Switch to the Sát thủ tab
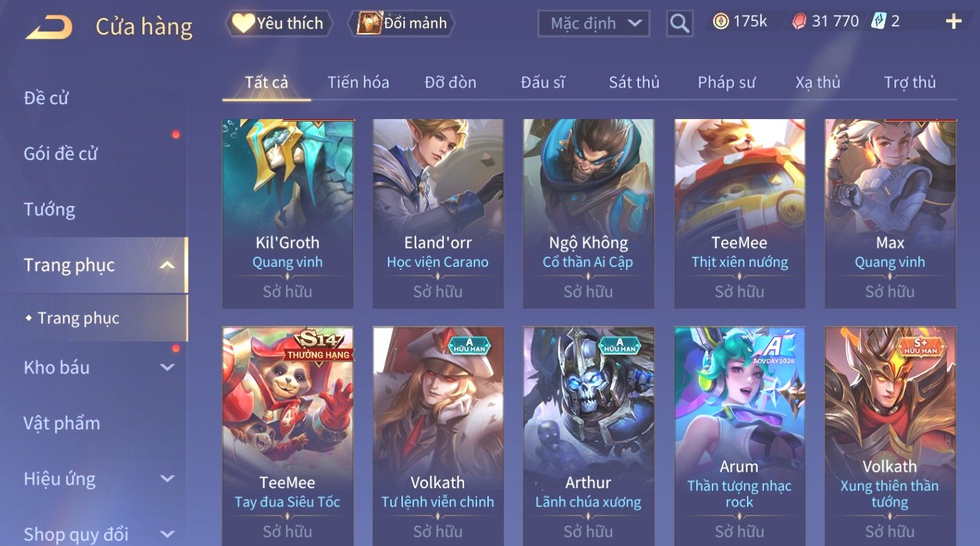Viewport: 980px width, 546px height. click(x=634, y=83)
